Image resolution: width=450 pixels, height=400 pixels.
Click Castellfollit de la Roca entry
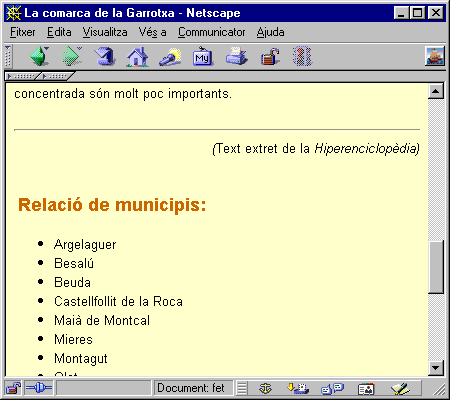coord(118,301)
